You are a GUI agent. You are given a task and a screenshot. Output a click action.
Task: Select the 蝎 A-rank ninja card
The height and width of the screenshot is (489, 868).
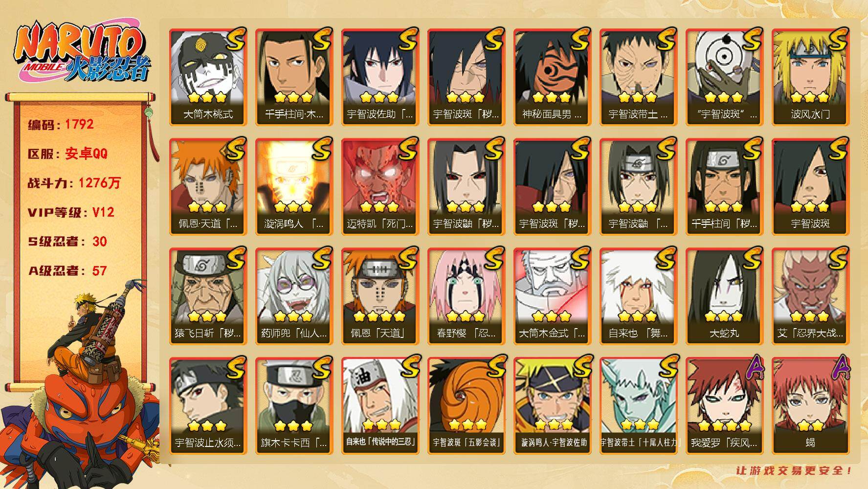pyautogui.click(x=810, y=405)
